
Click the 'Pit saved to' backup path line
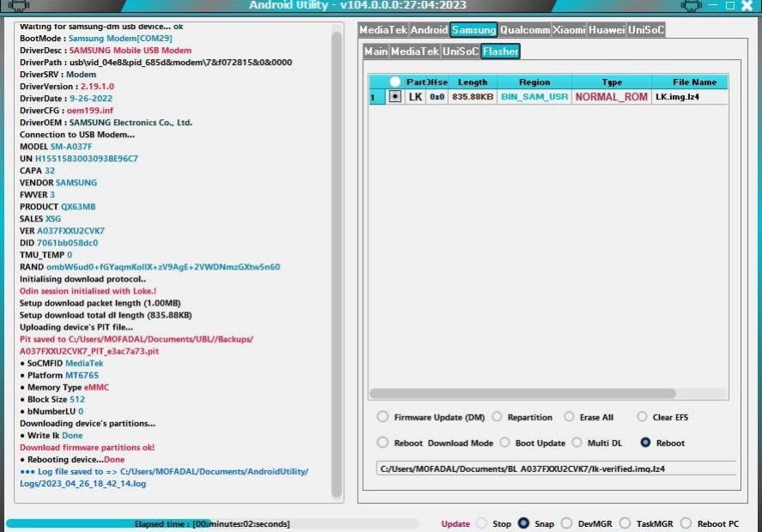tap(136, 345)
